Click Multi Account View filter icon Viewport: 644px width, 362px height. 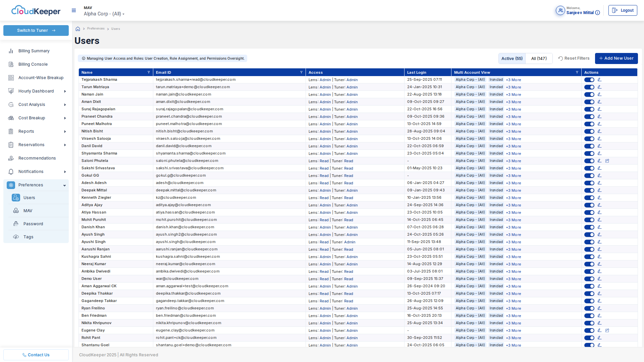pyautogui.click(x=577, y=72)
